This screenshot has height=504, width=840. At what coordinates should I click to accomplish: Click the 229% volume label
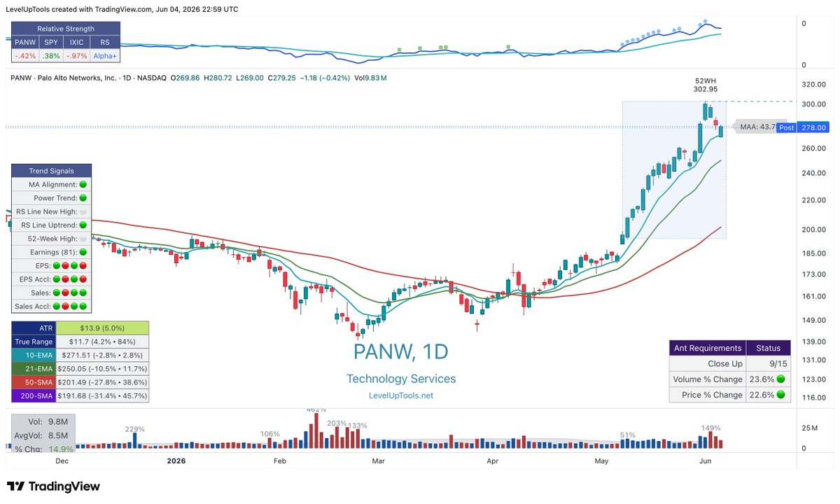135,429
